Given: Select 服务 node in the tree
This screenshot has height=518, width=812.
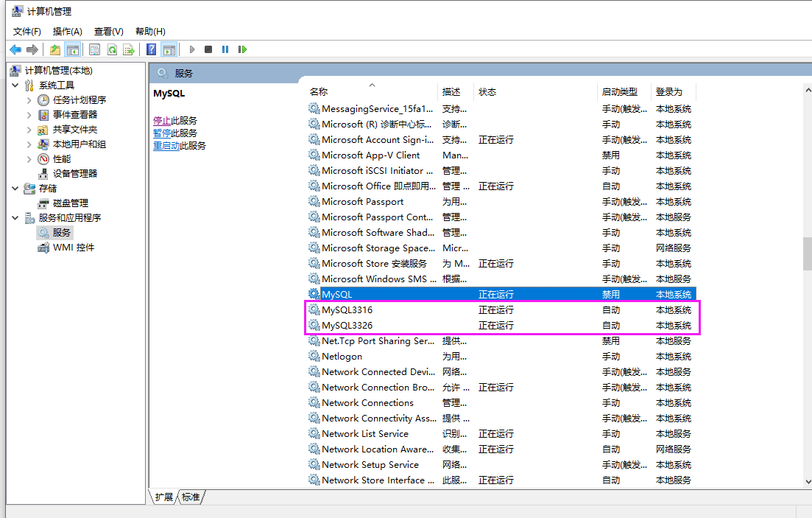Looking at the screenshot, I should 61,233.
